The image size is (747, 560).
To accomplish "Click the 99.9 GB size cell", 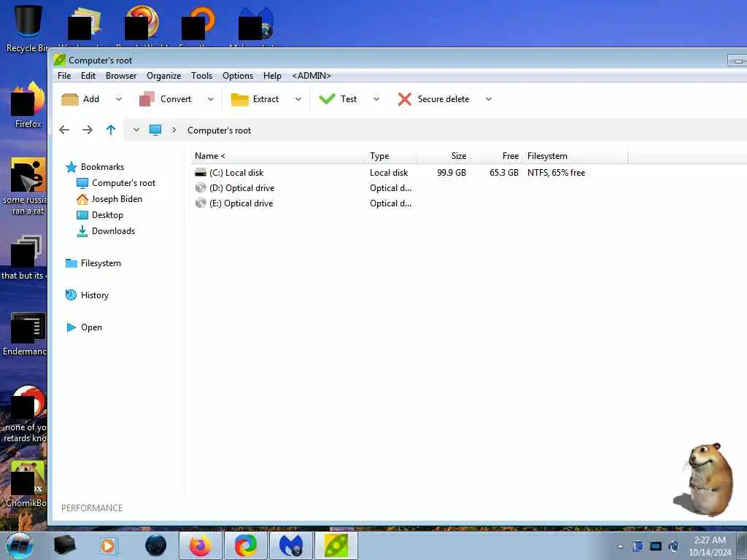I will (451, 172).
